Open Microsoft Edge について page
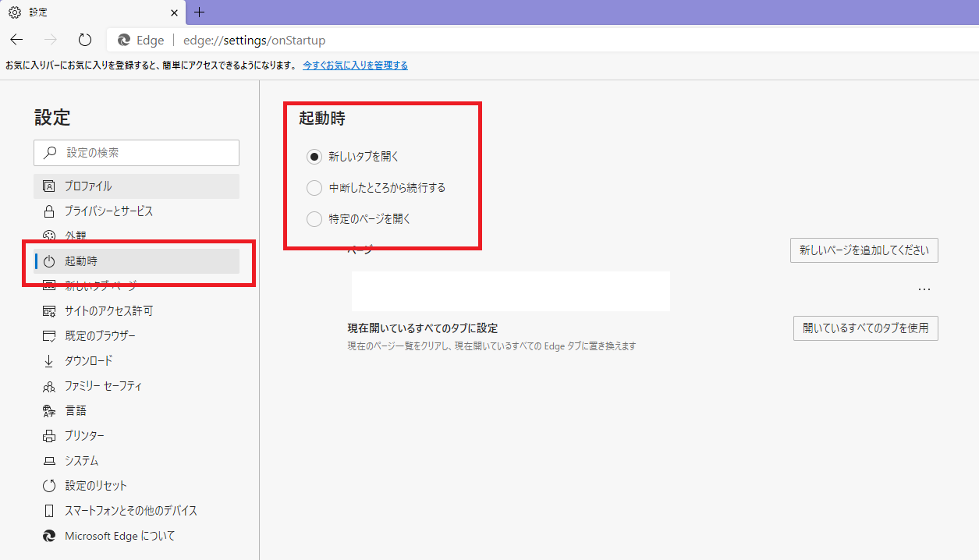The image size is (979, 560). (137, 536)
